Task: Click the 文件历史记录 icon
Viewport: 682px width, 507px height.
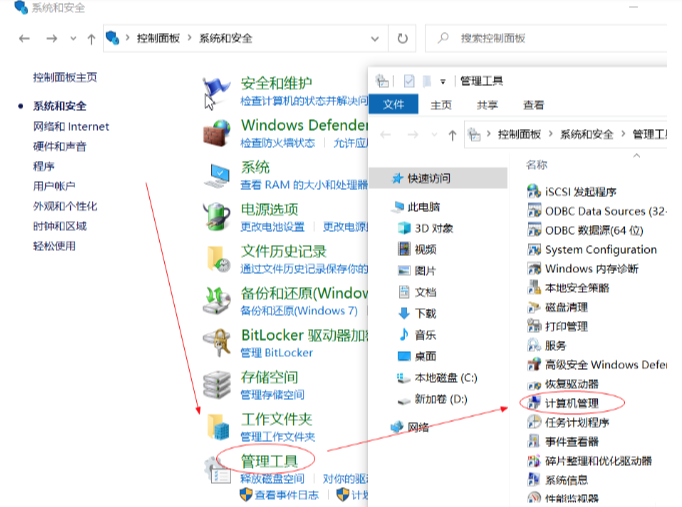Action: [216, 258]
